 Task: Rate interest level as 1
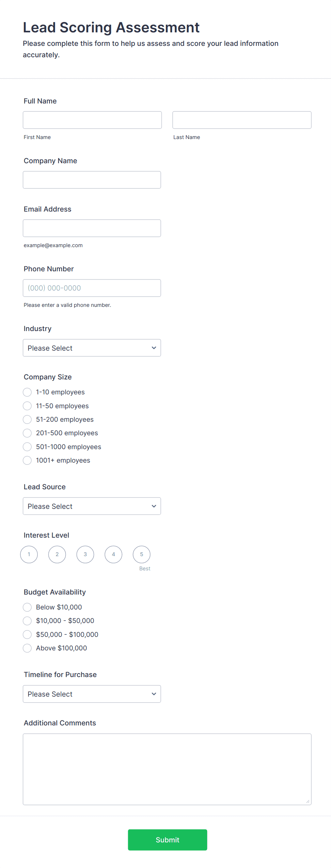[29, 554]
